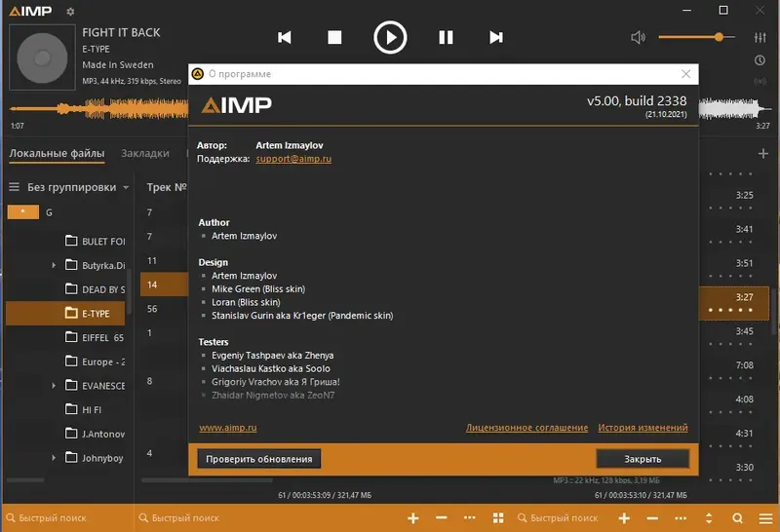Switch to Закладки tab
This screenshot has width=780, height=532.
pyautogui.click(x=145, y=153)
